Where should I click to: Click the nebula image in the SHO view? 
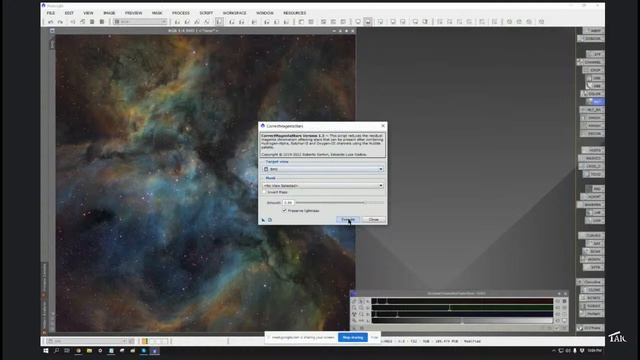[205, 183]
